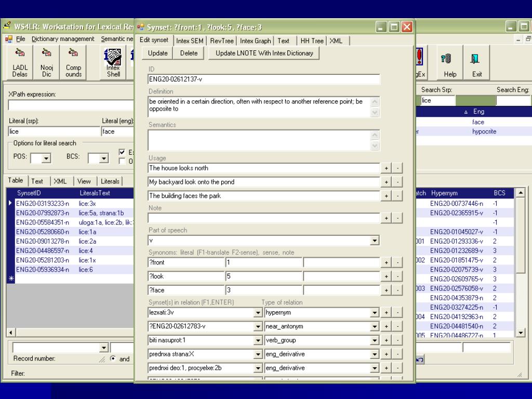
Task: Open the POS dropdown
Action: (x=46, y=158)
